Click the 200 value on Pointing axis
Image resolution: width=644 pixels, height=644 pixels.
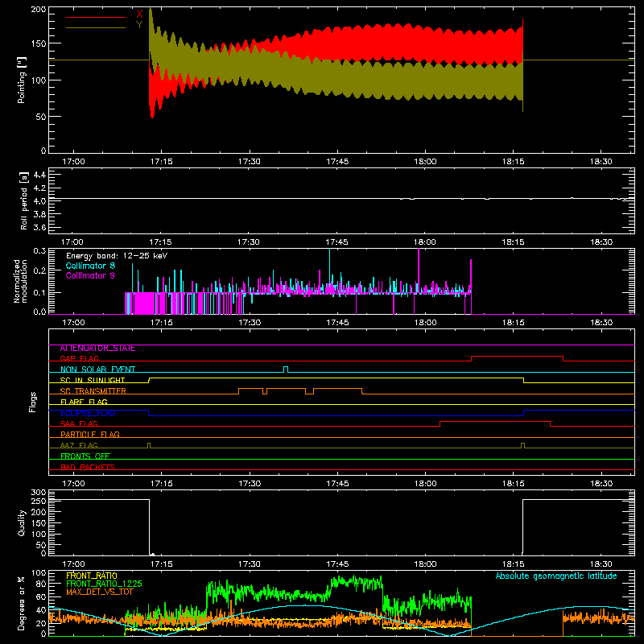coord(39,9)
